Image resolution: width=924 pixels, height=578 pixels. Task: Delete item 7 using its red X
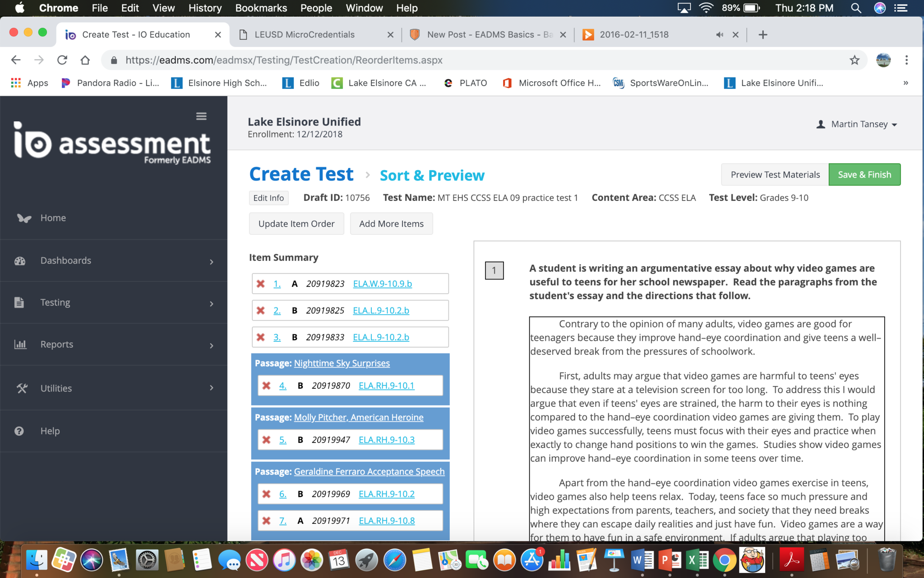[x=267, y=521]
